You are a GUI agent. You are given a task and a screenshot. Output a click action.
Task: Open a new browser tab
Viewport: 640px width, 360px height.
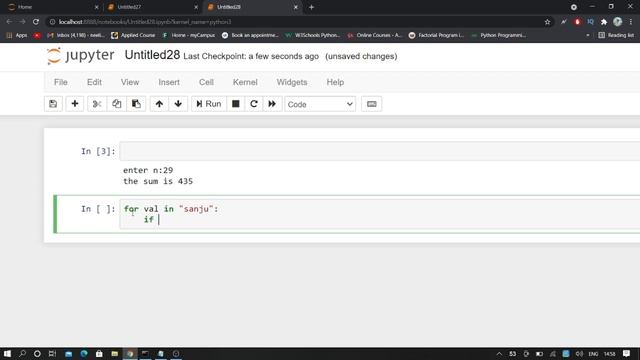point(311,7)
